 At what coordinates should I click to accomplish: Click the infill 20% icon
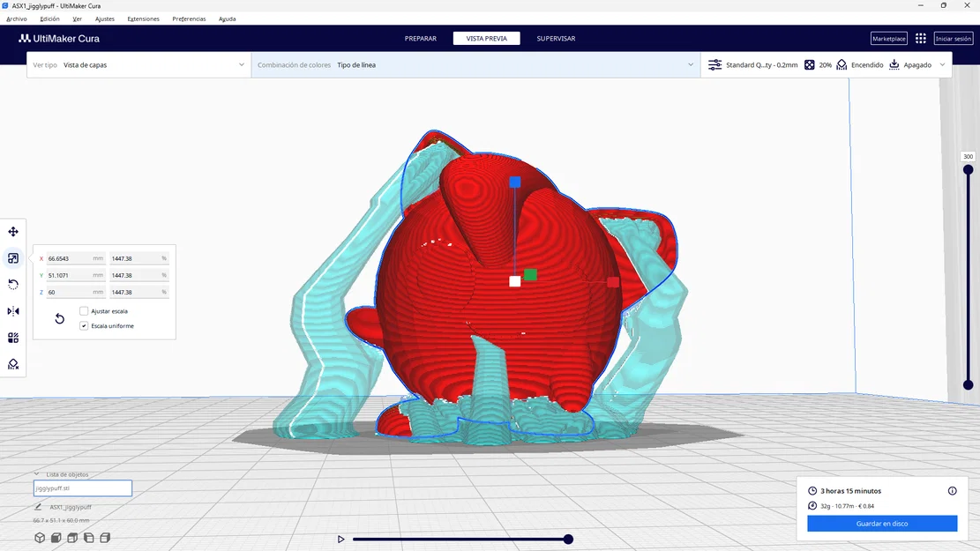click(x=810, y=65)
